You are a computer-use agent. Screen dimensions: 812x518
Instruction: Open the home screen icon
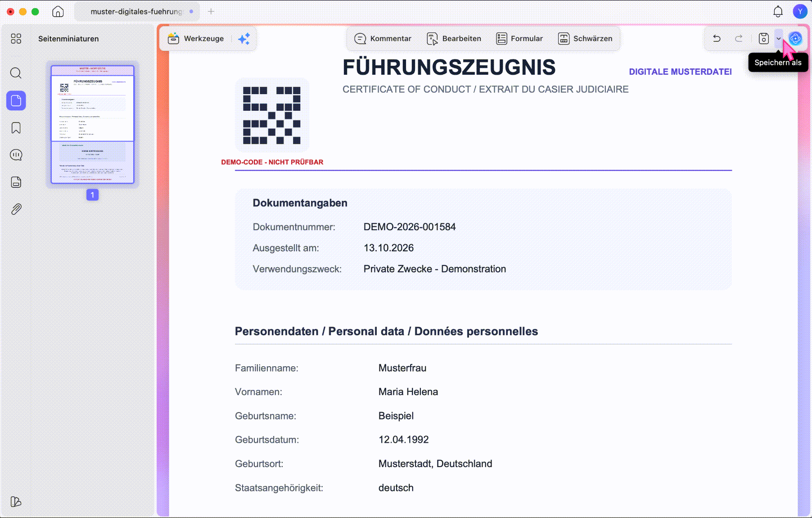point(58,11)
